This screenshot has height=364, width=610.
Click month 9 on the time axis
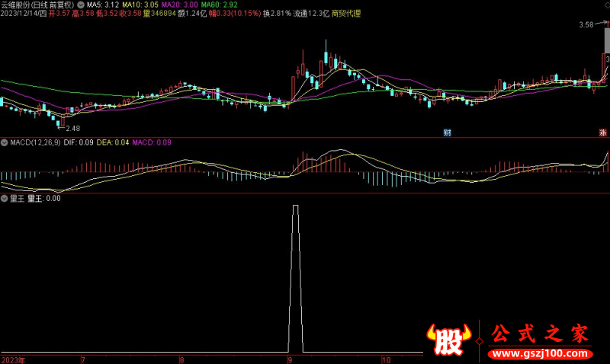click(289, 359)
